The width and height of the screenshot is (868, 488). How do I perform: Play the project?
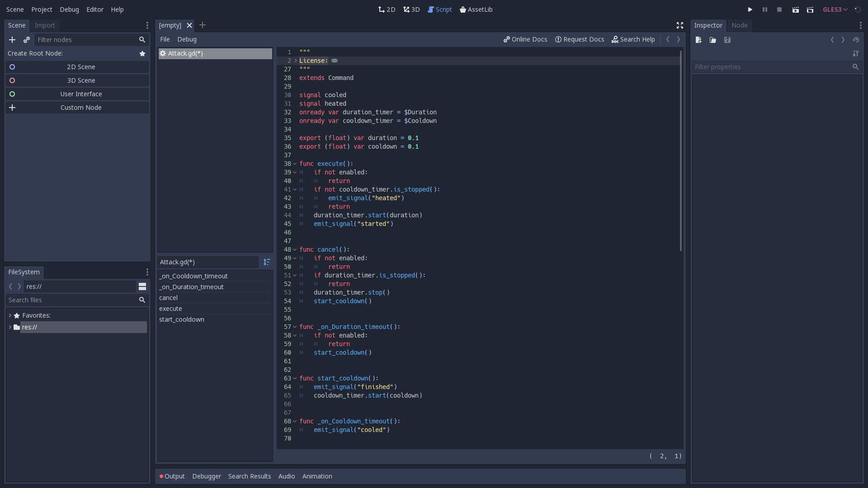tap(750, 9)
